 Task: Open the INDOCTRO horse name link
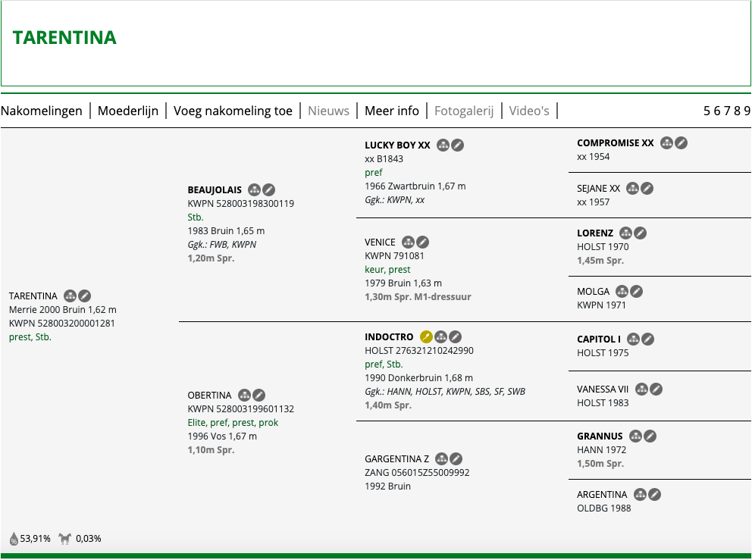[x=389, y=337]
